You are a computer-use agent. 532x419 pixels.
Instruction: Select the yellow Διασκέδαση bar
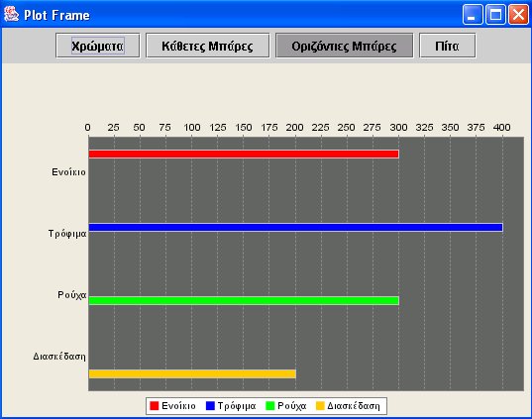pos(192,373)
